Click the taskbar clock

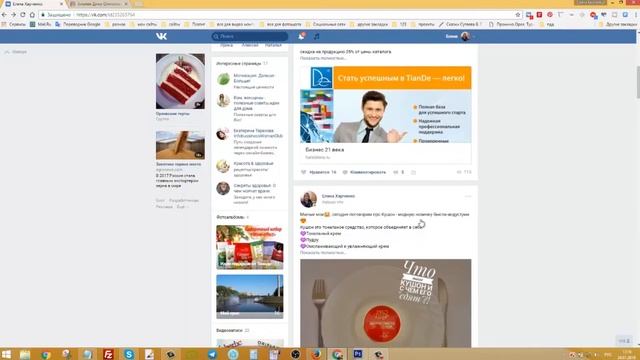coord(627,354)
